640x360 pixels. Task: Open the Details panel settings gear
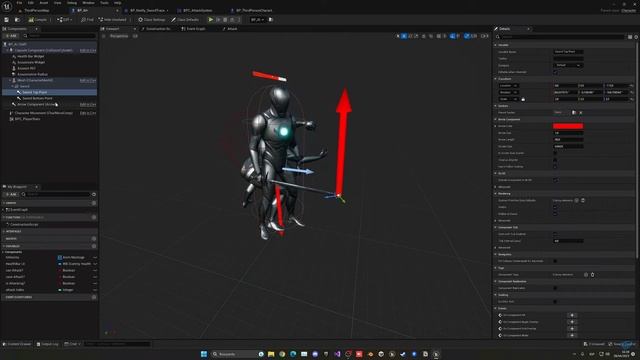(x=636, y=37)
